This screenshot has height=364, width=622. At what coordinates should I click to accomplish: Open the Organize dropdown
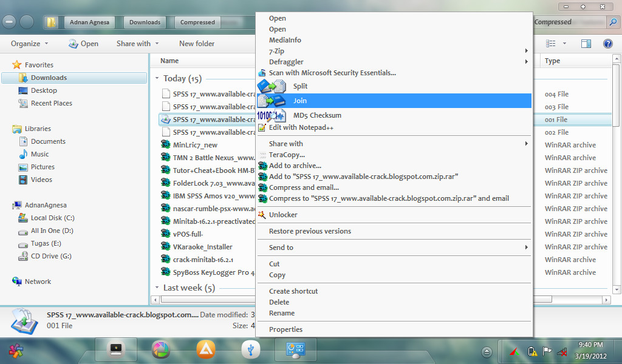(29, 44)
